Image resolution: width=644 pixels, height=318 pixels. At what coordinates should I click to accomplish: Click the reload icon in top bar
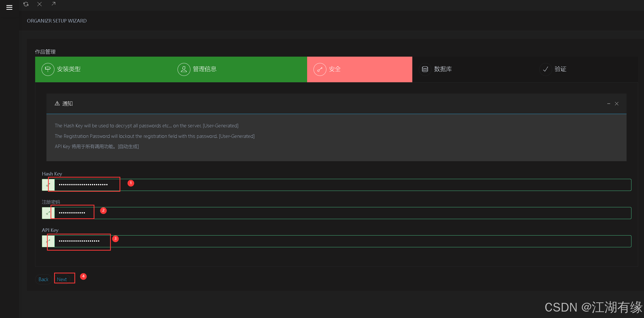(x=26, y=4)
